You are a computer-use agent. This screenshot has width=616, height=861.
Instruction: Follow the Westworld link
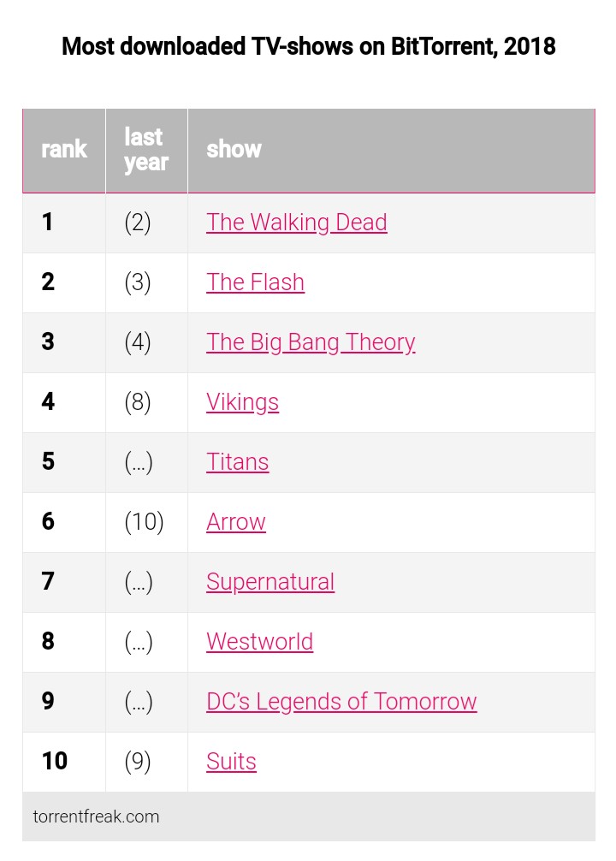(259, 642)
